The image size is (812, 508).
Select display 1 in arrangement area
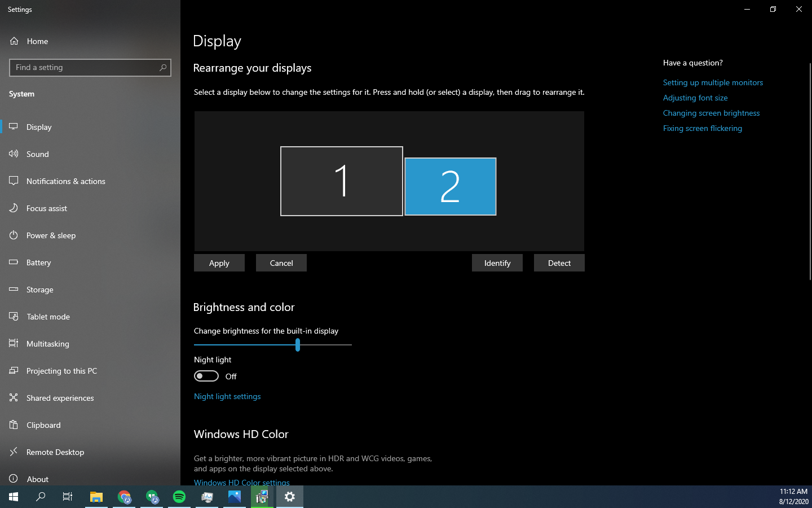point(341,181)
